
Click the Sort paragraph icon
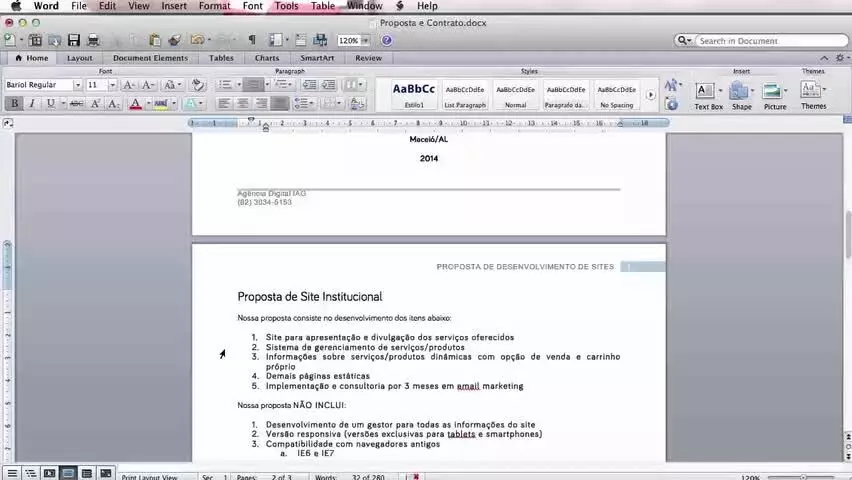click(x=357, y=103)
